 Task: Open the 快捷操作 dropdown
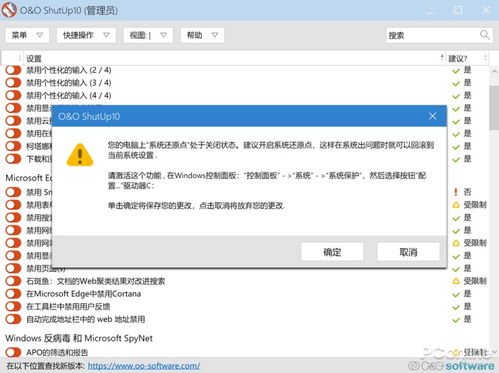86,35
